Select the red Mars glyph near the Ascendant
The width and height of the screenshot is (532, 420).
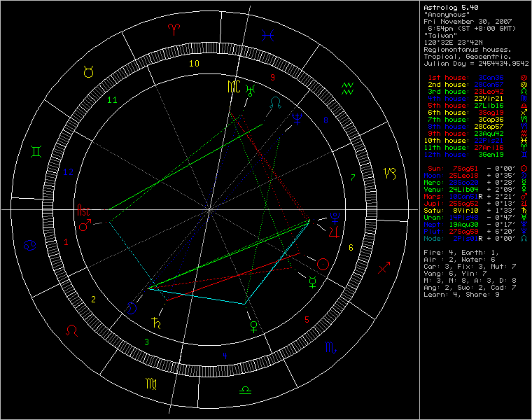(85, 225)
